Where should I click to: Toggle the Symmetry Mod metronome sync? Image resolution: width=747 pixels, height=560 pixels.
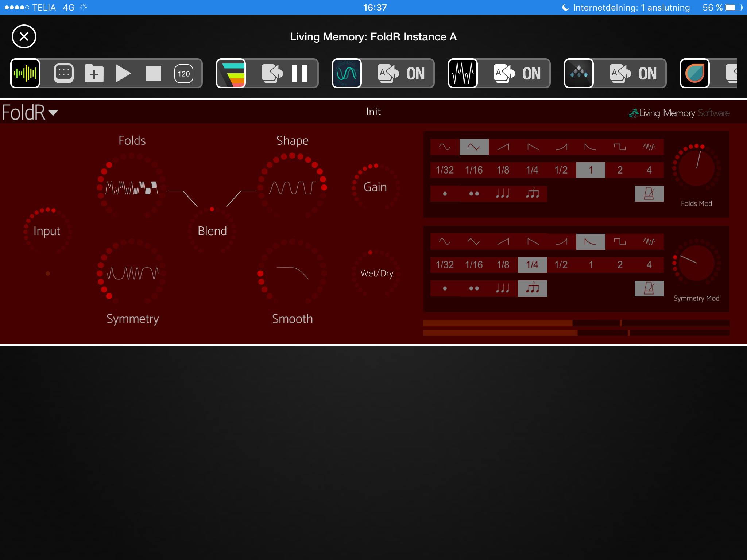pos(649,288)
